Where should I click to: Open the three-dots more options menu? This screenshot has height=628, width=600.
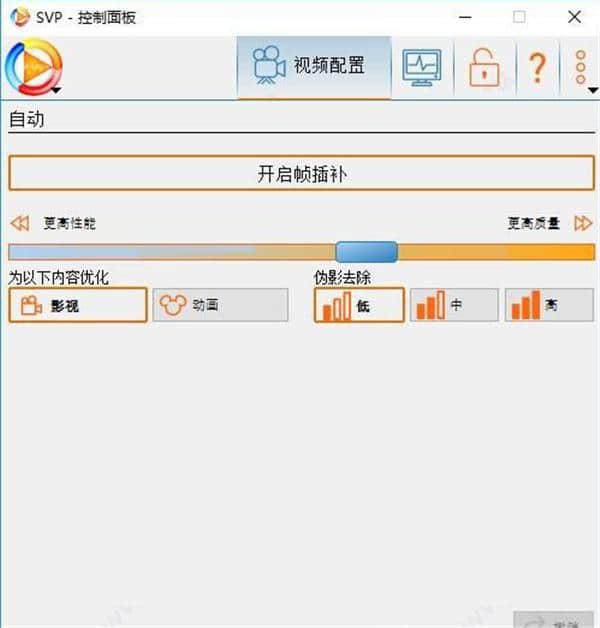tap(581, 67)
